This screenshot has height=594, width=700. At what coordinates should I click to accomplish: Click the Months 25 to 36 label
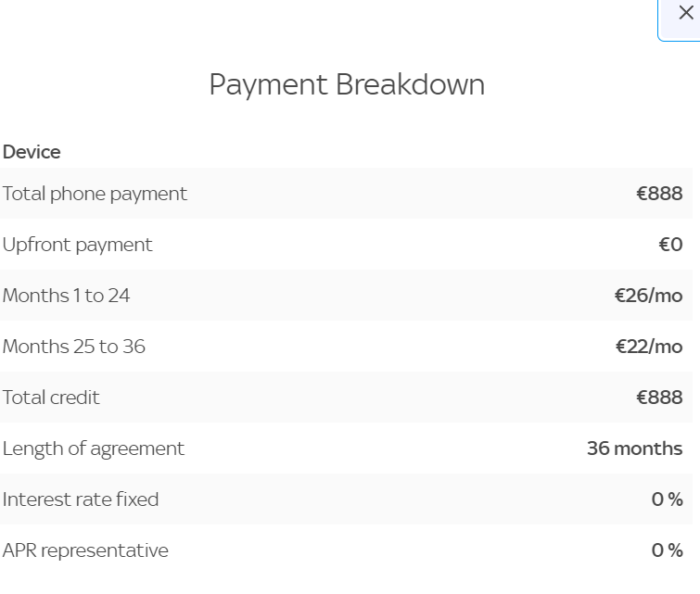pyautogui.click(x=73, y=347)
